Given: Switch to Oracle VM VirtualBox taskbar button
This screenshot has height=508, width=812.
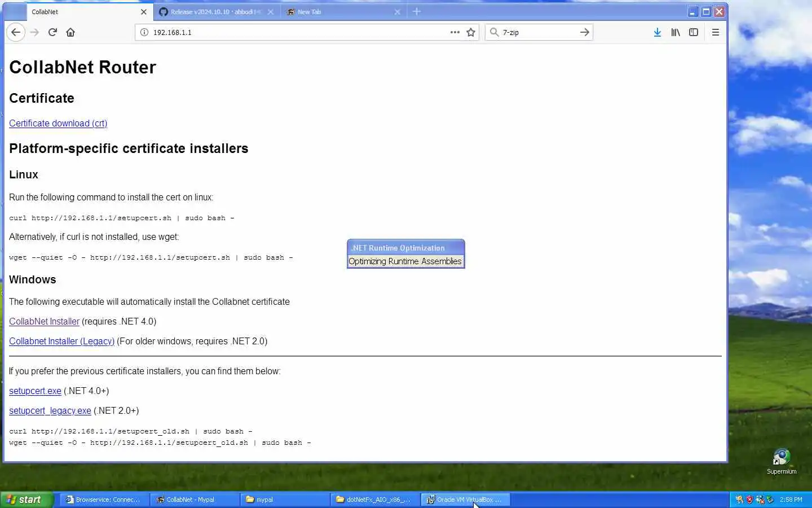Looking at the screenshot, I should coord(465,500).
